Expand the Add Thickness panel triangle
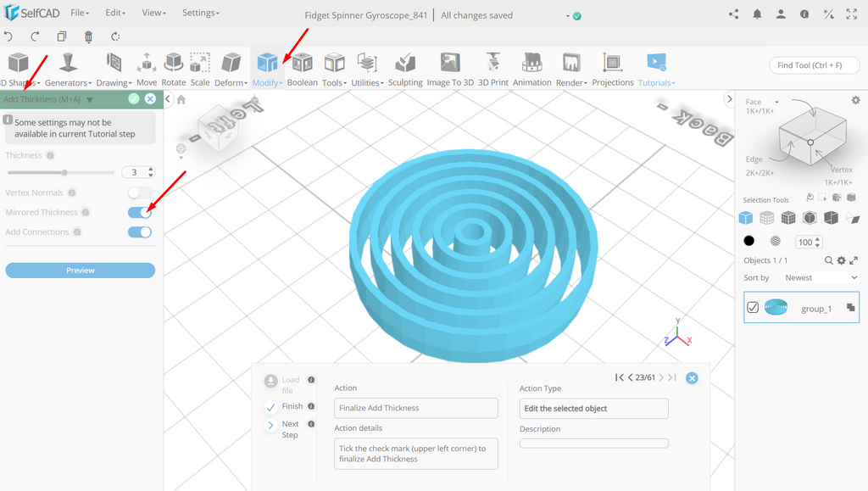868x491 pixels. tap(90, 100)
